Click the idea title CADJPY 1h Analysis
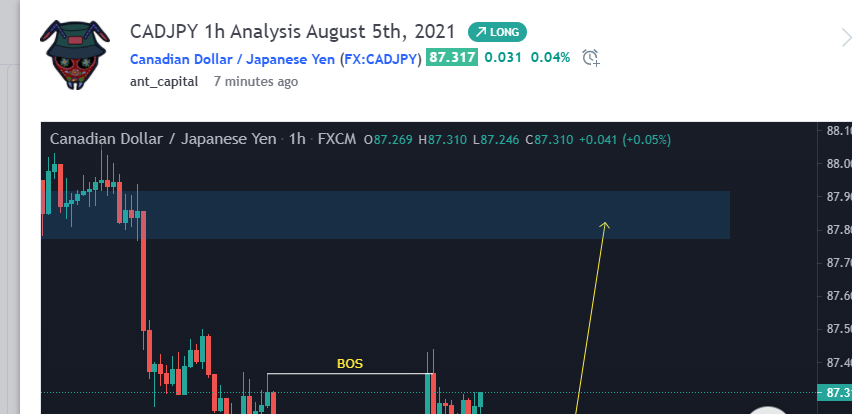Image resolution: width=852 pixels, height=414 pixels. point(293,31)
